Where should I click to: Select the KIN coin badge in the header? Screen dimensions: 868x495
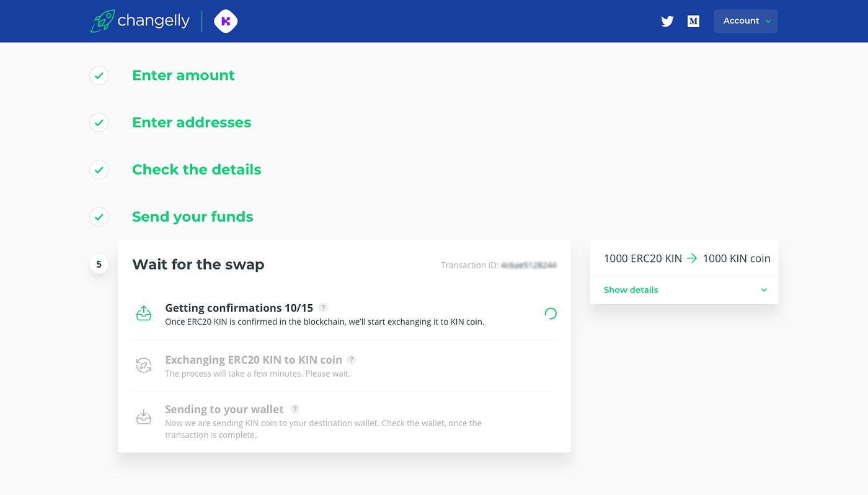[x=226, y=20]
